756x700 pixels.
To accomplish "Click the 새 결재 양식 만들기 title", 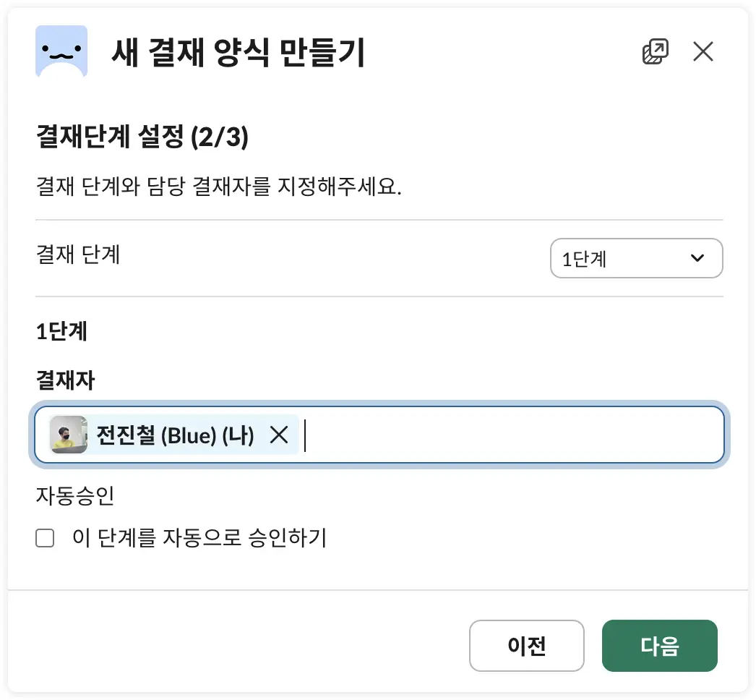I will pyautogui.click(x=238, y=53).
